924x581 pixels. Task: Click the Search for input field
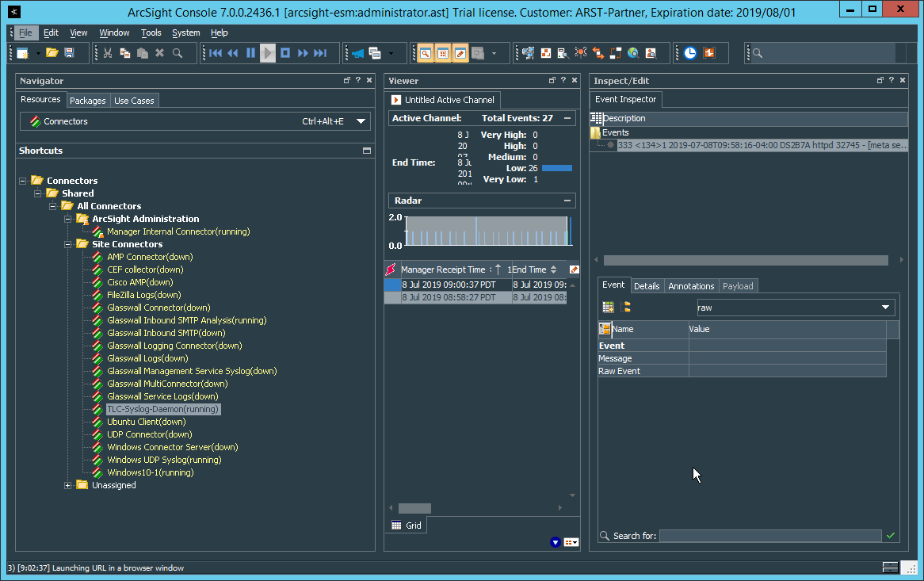coord(769,536)
